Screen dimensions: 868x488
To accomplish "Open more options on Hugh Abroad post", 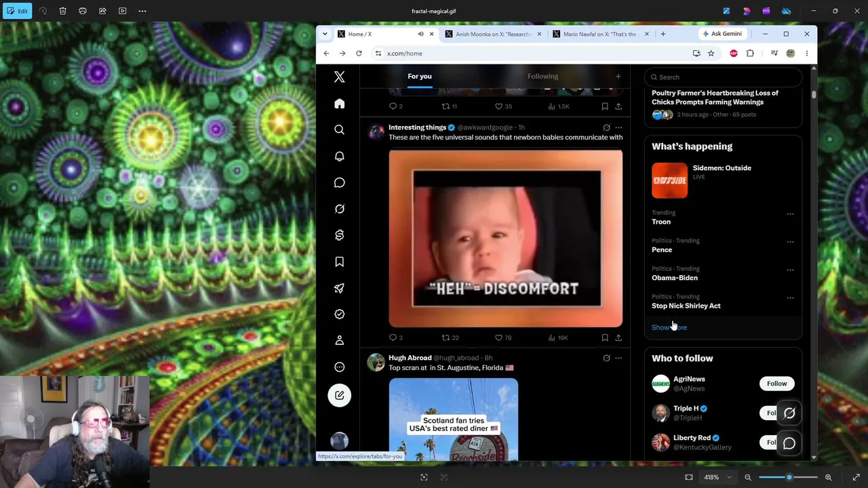I will [x=618, y=358].
